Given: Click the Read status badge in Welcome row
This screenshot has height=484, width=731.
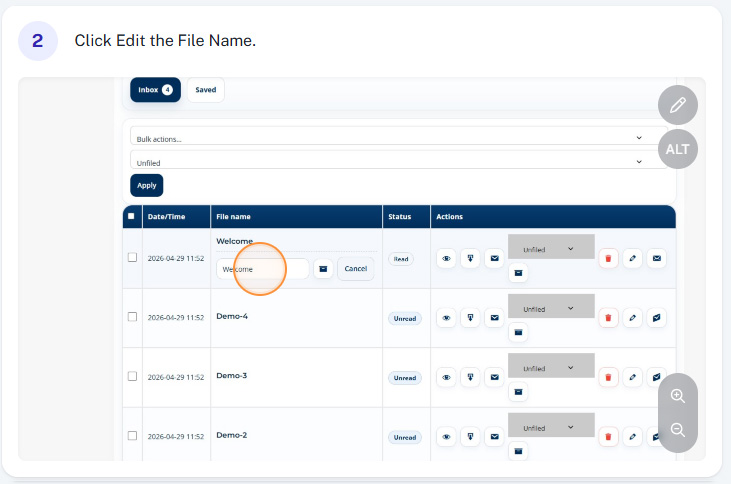Looking at the screenshot, I should point(401,259).
